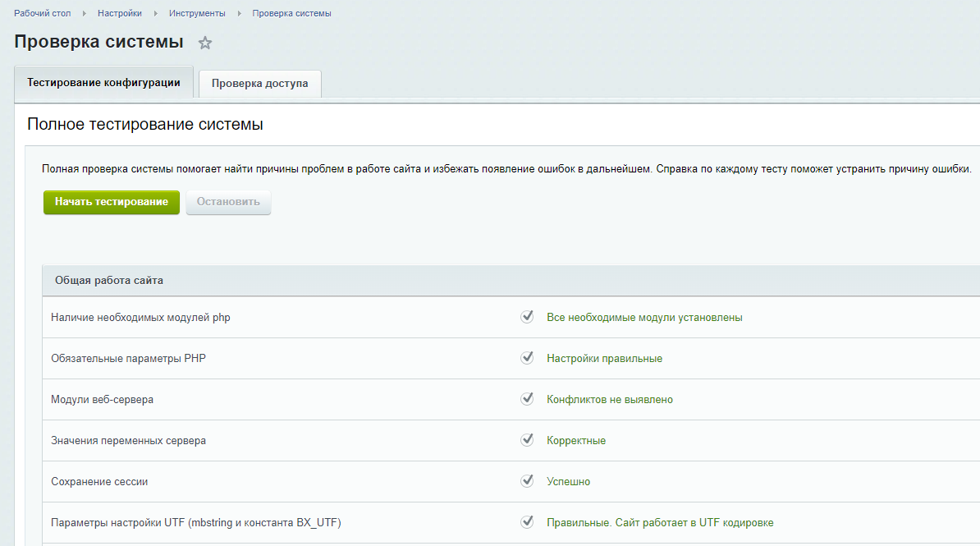Screen dimensions: 980x546
Task: Navigate to Инструменты breadcrumb link
Action: [x=198, y=13]
